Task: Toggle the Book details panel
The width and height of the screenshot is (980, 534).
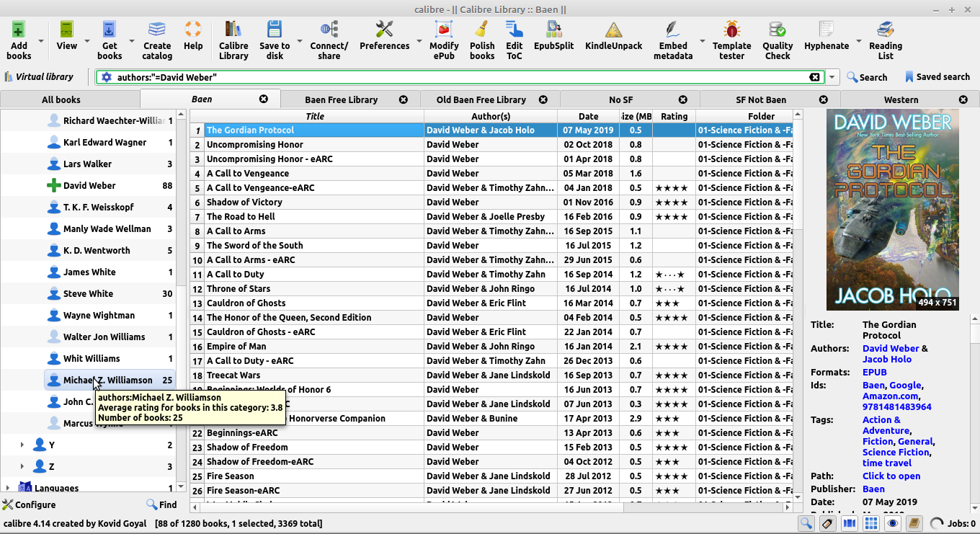Action: coord(914,524)
